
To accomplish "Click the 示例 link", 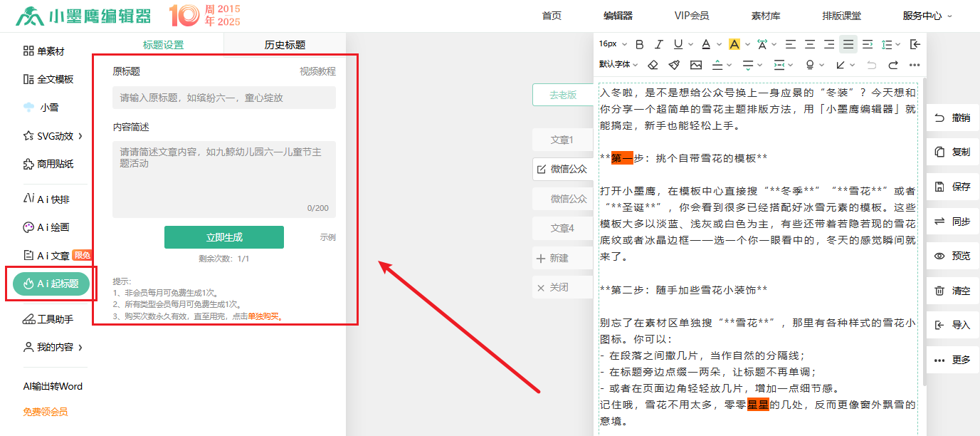I will [327, 237].
